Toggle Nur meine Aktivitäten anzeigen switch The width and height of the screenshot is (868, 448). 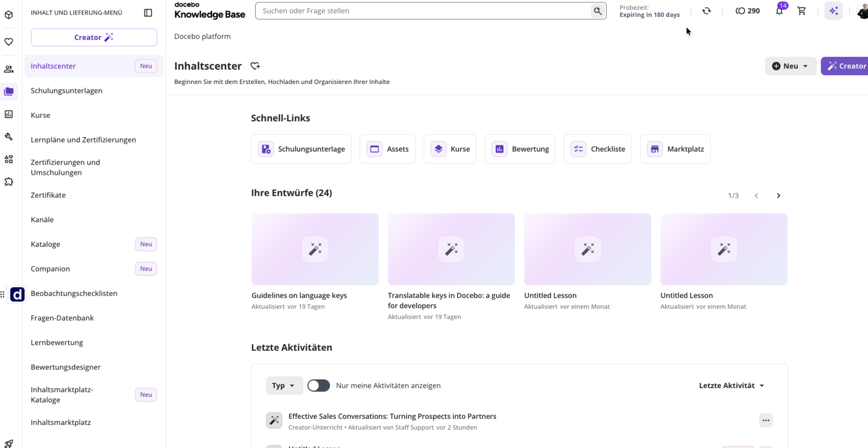[x=318, y=385]
